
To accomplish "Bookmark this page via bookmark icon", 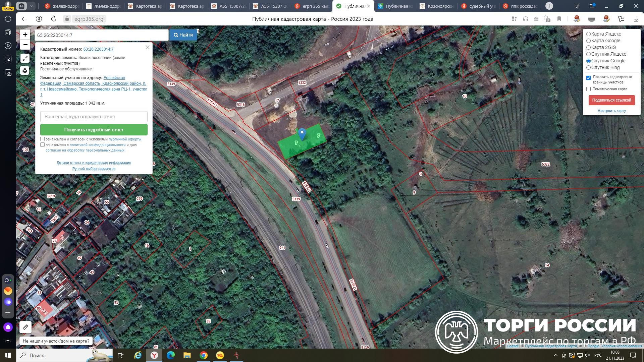I will tap(559, 19).
